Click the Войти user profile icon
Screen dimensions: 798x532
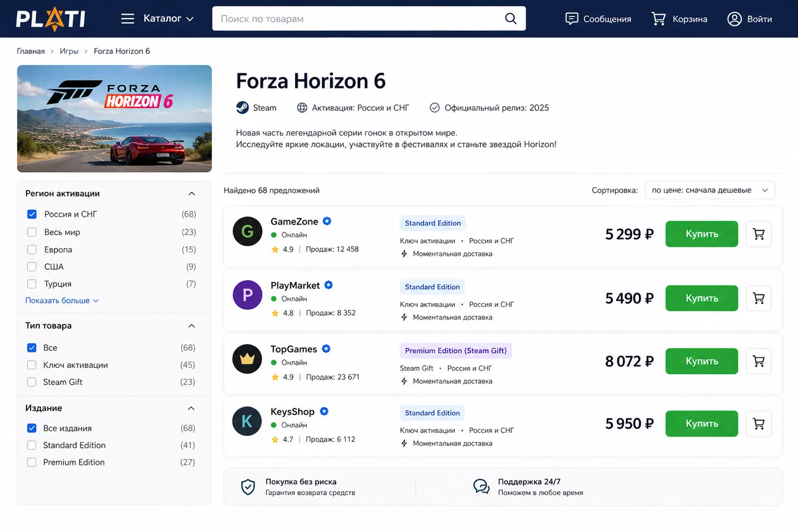tap(735, 19)
